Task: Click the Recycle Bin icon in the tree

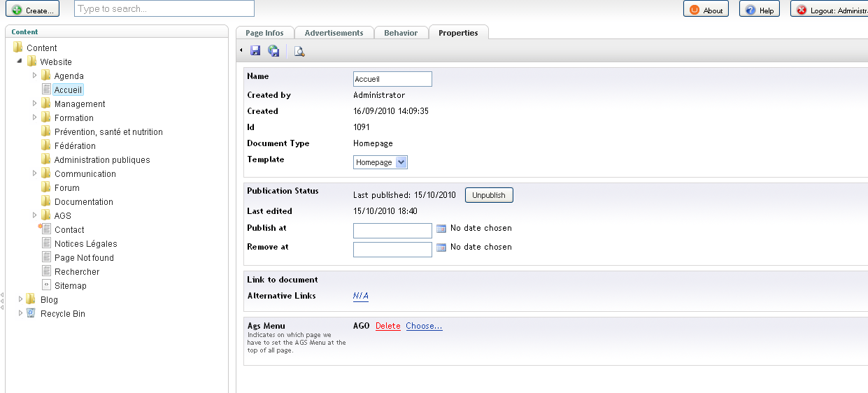Action: point(31,313)
